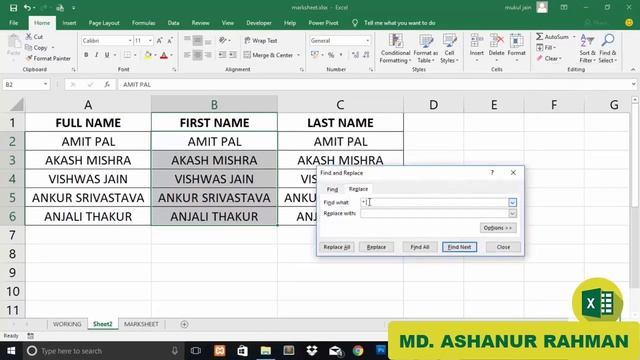Open Fill Color dropdown arrow
The width and height of the screenshot is (640, 360).
(x=155, y=55)
